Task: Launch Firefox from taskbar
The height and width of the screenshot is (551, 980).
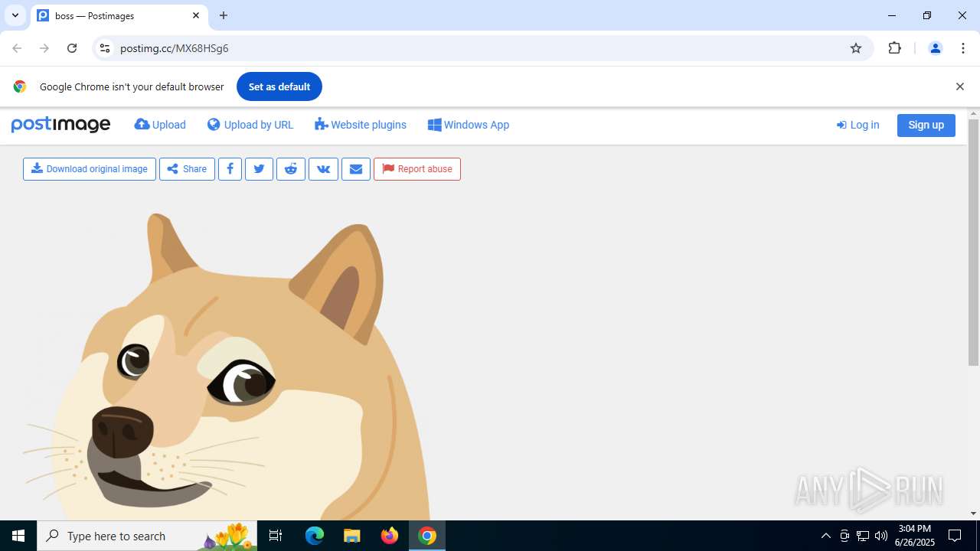Action: point(390,536)
